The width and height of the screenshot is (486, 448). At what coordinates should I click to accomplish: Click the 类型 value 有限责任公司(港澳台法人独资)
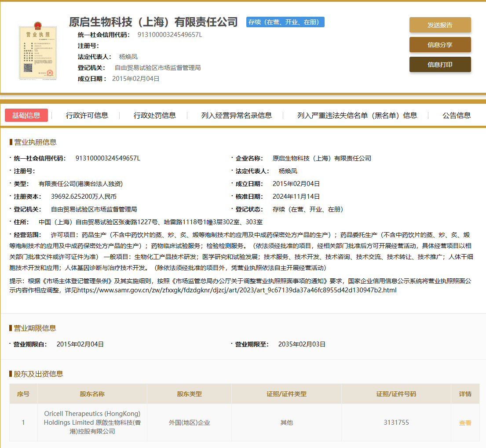point(80,184)
